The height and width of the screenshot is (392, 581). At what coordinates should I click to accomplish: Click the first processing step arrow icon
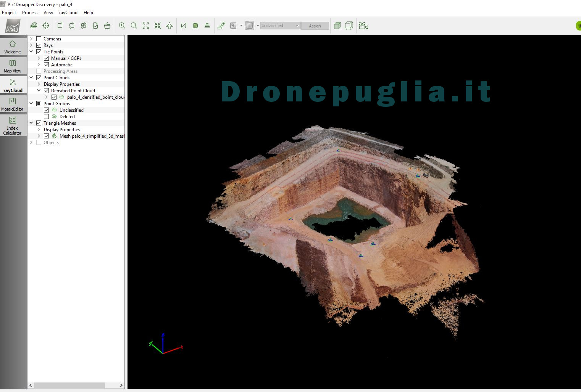click(60, 26)
